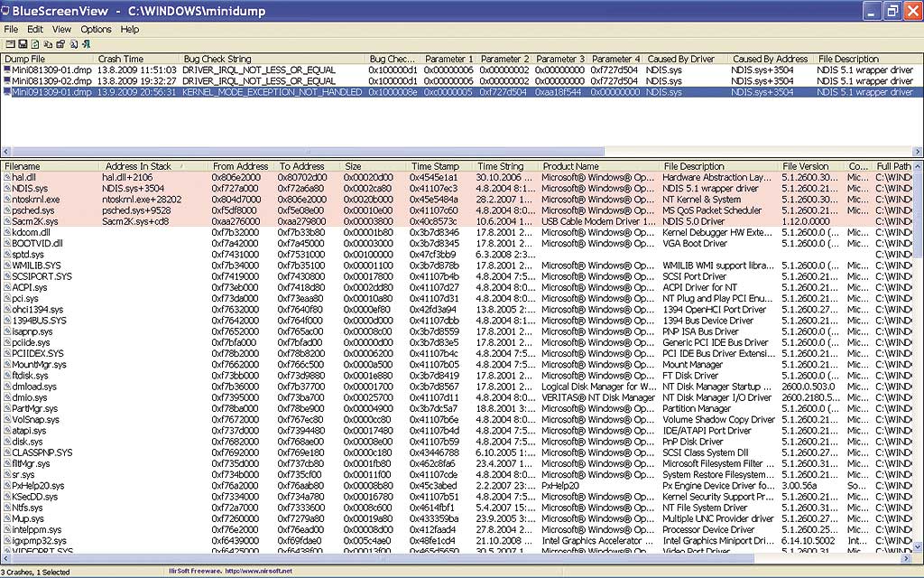The height and width of the screenshot is (578, 924).
Task: Sort by Crash Time column header
Action: [x=137, y=59]
